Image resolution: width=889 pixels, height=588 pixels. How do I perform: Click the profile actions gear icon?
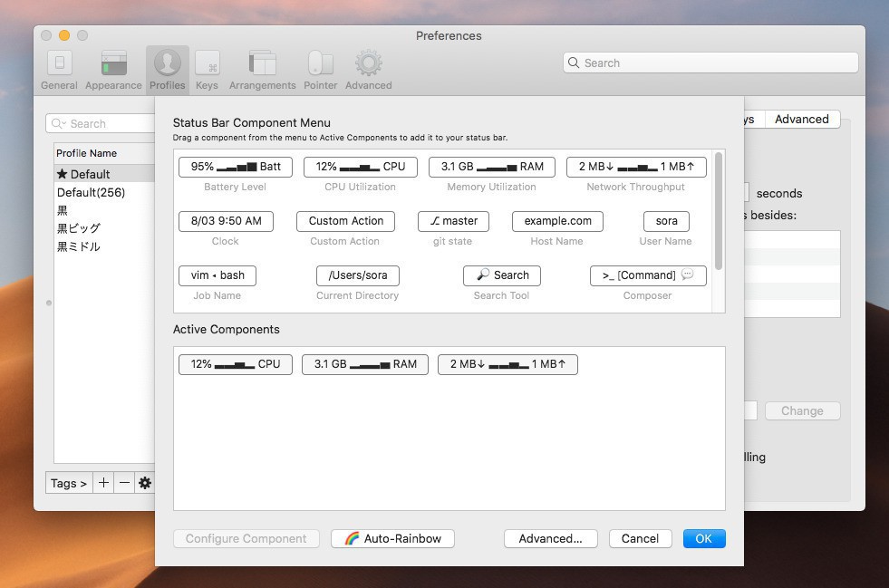[144, 483]
